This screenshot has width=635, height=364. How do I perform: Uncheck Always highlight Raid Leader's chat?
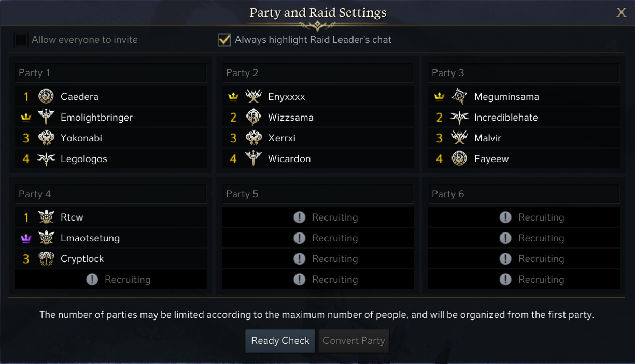pos(224,40)
